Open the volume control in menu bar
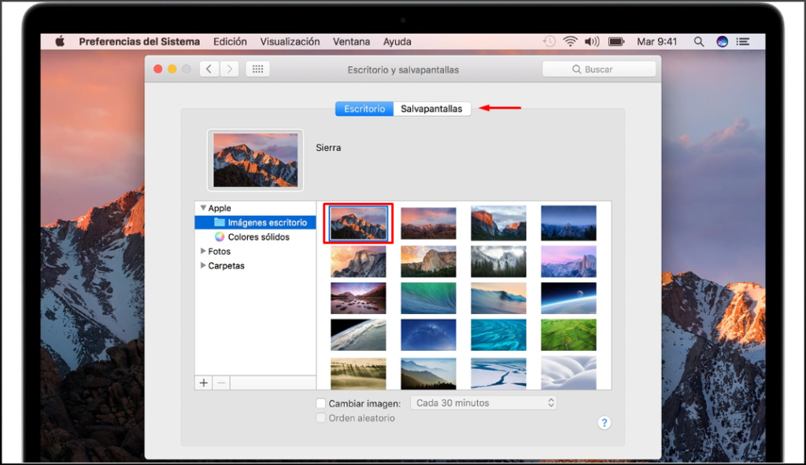This screenshot has width=806, height=465. 592,42
